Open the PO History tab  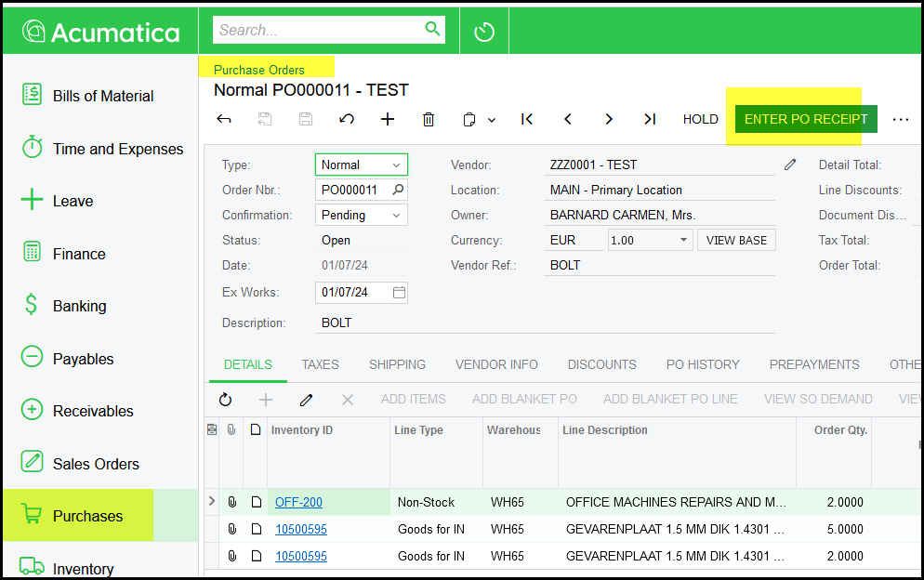(703, 364)
